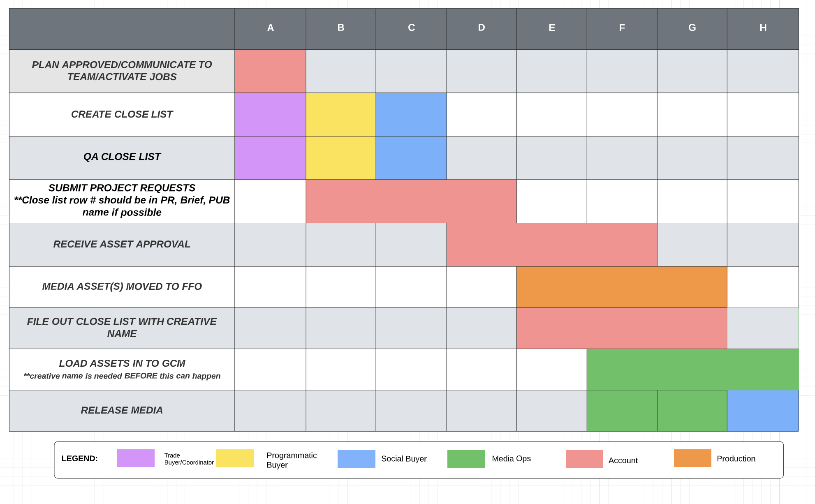Click the green bar in the LOAD ASSETS row
The height and width of the screenshot is (504, 815).
point(692,369)
